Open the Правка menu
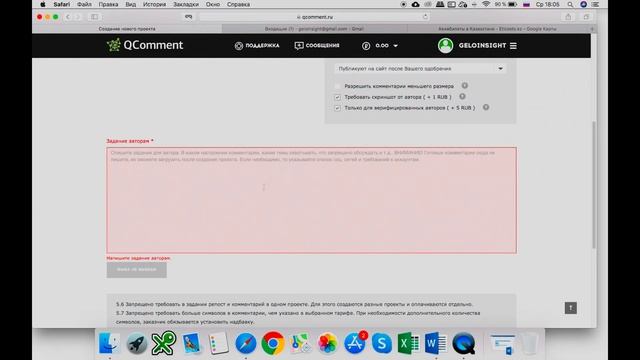 108,4
